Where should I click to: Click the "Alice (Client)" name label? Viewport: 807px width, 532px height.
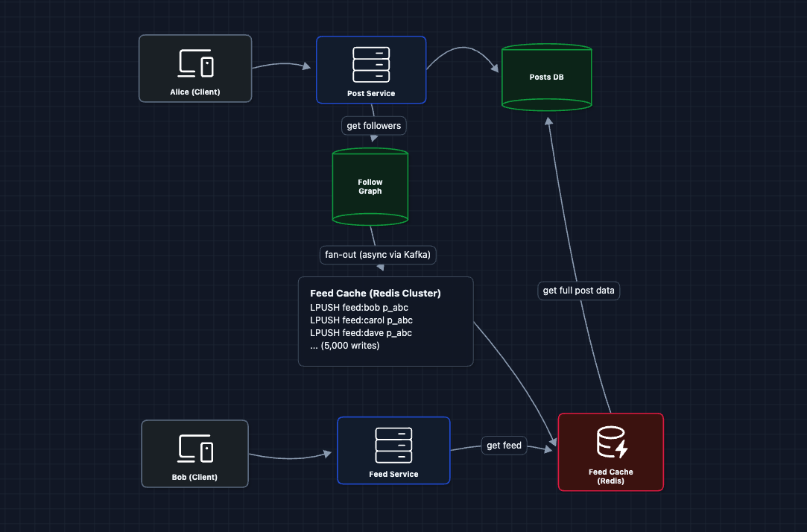195,93
